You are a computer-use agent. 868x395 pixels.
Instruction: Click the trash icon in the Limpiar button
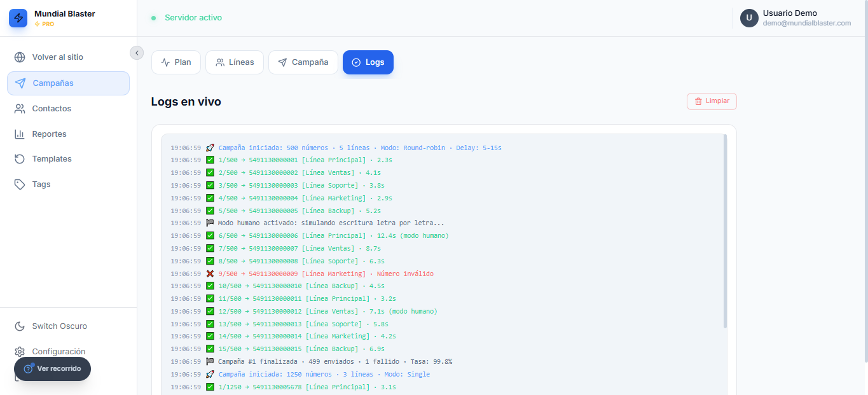(x=698, y=101)
